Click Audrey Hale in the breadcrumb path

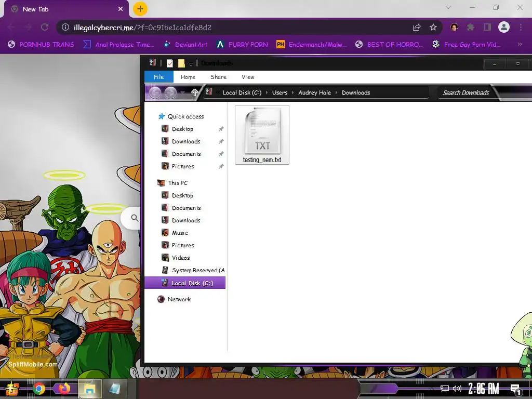point(314,92)
